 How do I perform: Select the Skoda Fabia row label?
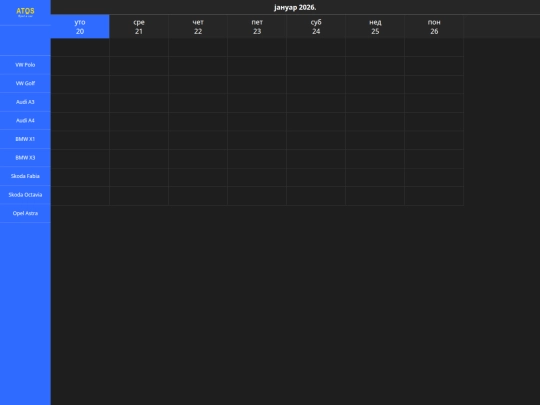(25, 176)
